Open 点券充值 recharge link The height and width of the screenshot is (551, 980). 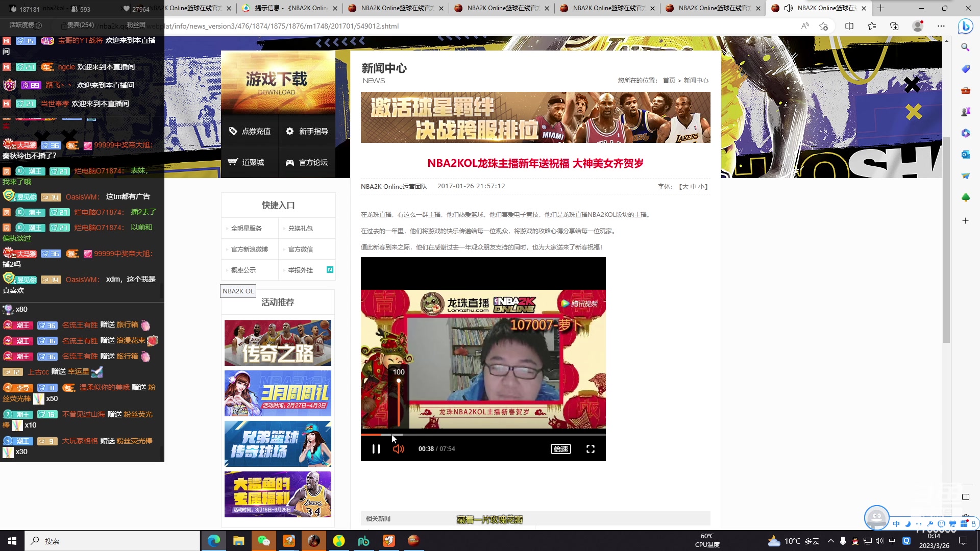(250, 131)
